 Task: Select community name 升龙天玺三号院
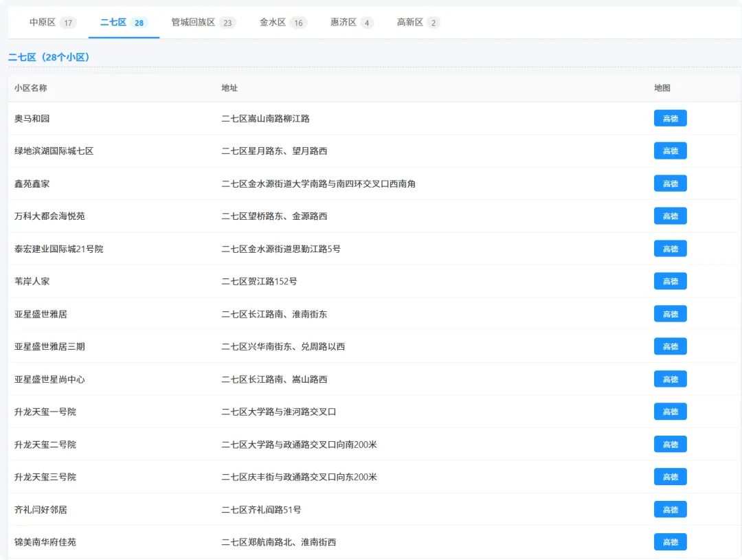coord(45,477)
